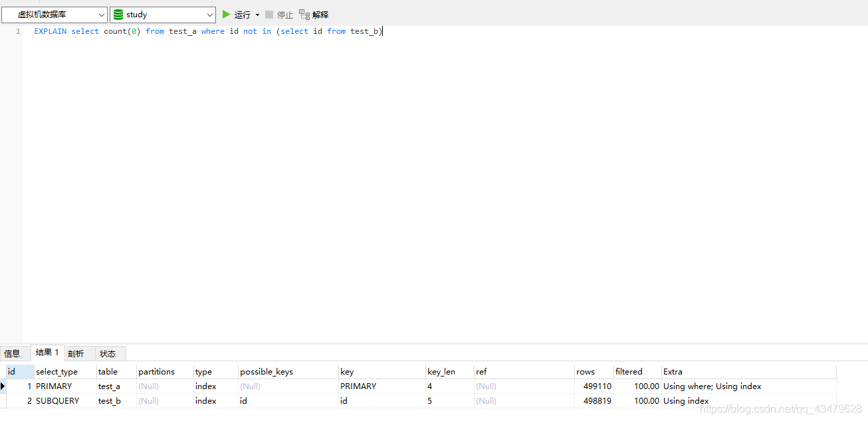
Task: Click the ref column header
Action: (524, 371)
